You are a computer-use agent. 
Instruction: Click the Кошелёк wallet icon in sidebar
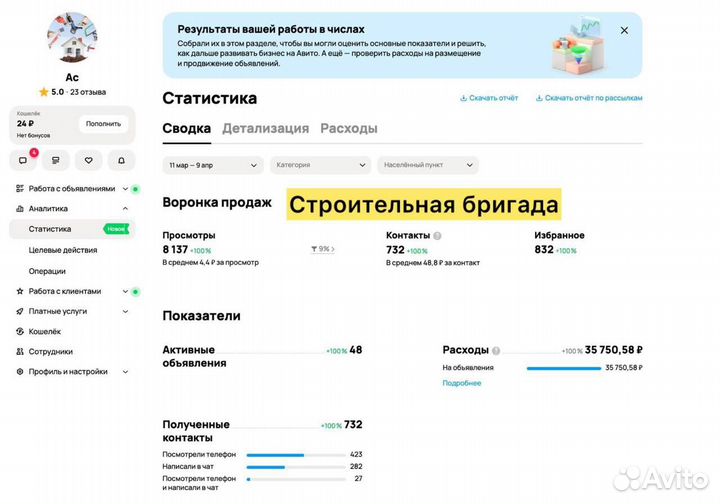(20, 331)
